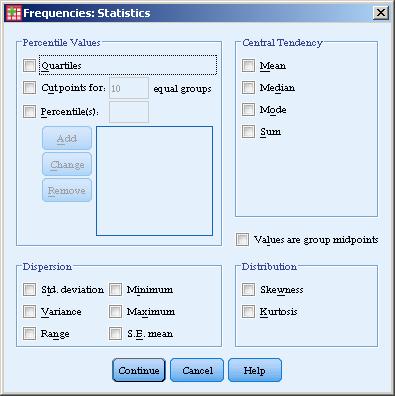Click the percentile list box

(x=154, y=181)
